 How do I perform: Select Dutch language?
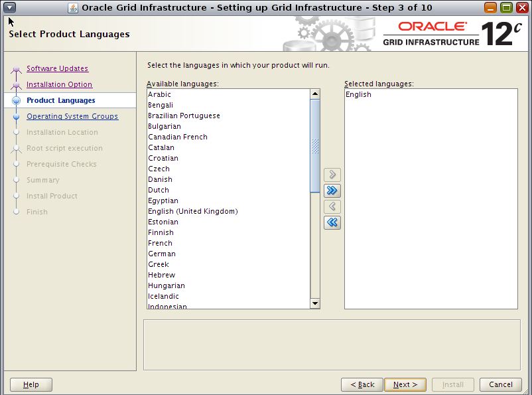point(228,190)
